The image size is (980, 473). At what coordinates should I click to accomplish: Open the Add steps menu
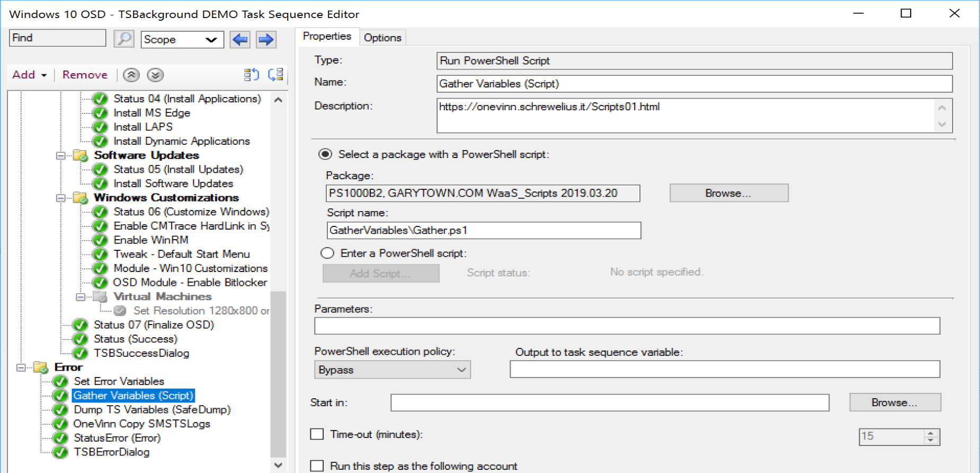[30, 75]
